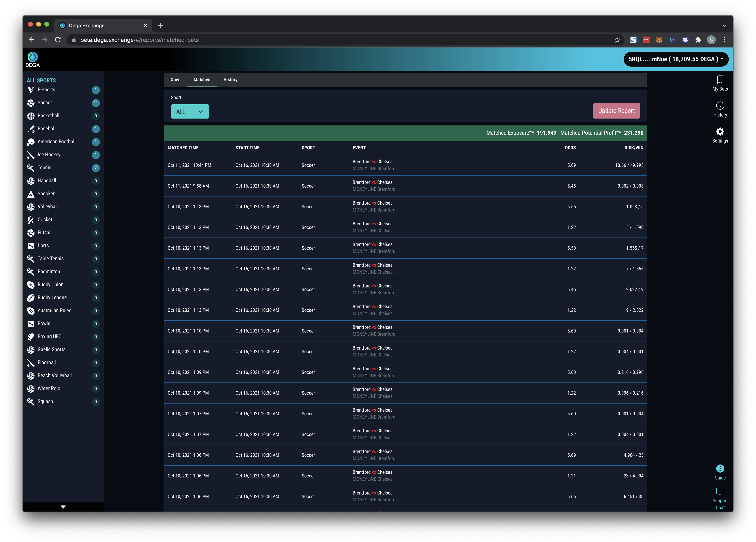Open Settings gear icon
756x542 pixels.
click(x=720, y=132)
